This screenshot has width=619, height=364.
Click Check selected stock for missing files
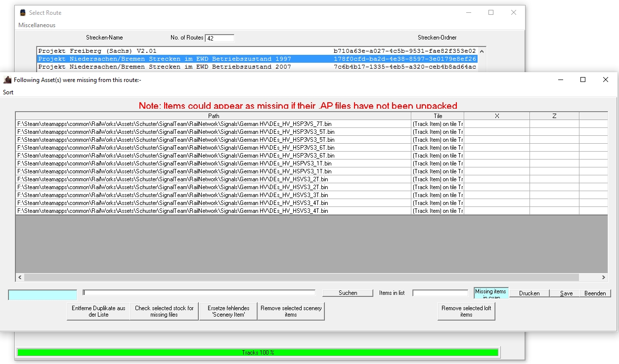tap(164, 311)
